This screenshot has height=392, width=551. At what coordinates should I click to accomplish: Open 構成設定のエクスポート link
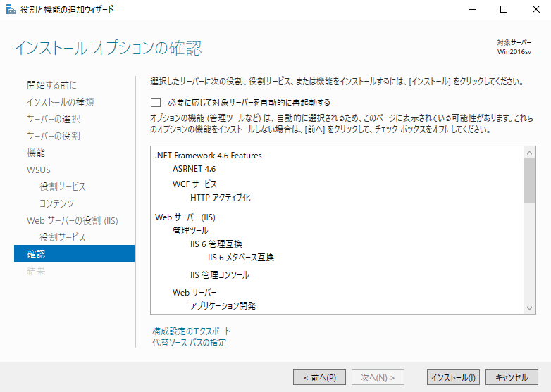[192, 331]
